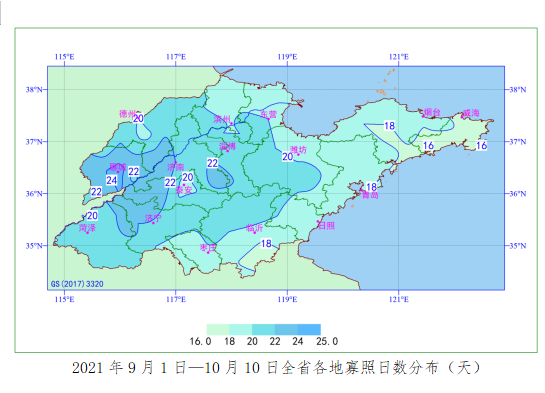This screenshot has height=393, width=545.
Task: Click the 德州 city label
Action: tap(127, 114)
